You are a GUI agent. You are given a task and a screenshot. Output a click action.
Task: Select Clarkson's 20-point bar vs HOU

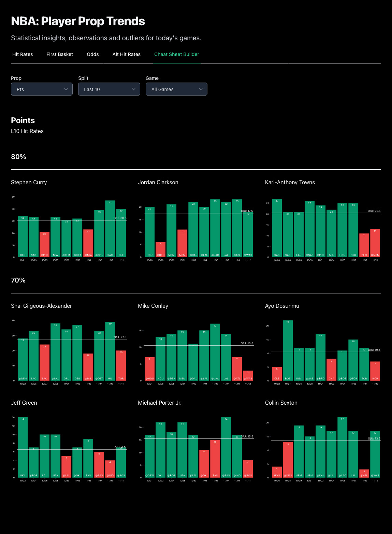click(x=150, y=232)
